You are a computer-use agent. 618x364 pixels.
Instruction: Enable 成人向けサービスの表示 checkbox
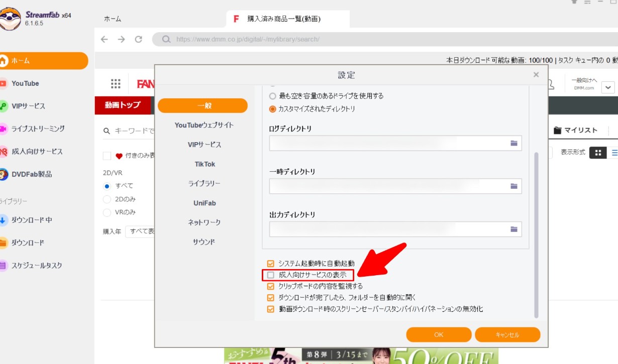(x=271, y=275)
